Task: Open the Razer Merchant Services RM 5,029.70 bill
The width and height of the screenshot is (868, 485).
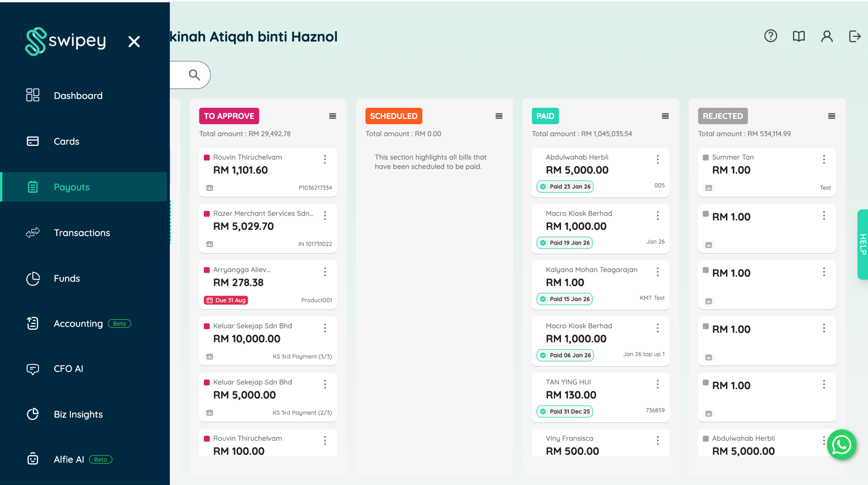Action: tap(268, 228)
